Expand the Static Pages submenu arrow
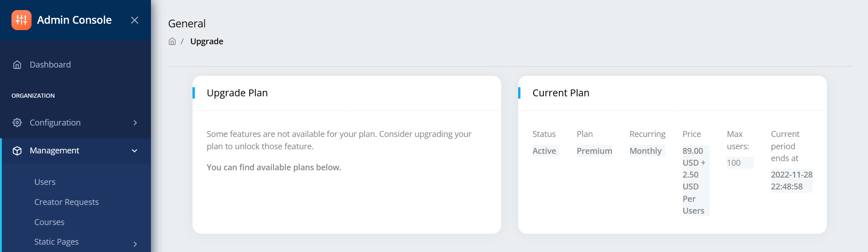868x252 pixels. [135, 244]
